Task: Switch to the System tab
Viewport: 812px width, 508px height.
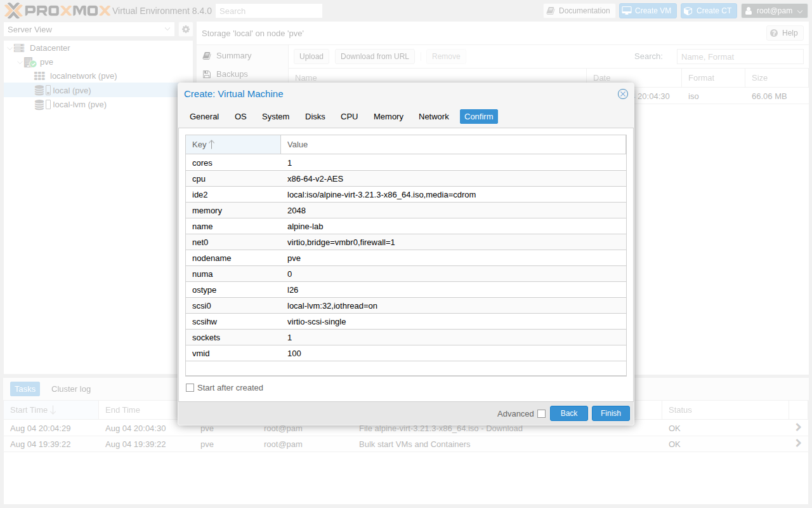Action: (276, 117)
